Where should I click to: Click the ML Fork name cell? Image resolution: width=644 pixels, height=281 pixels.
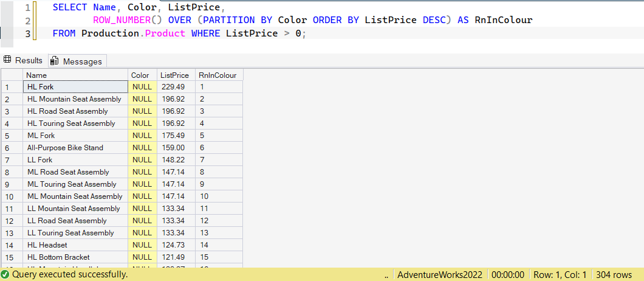75,136
